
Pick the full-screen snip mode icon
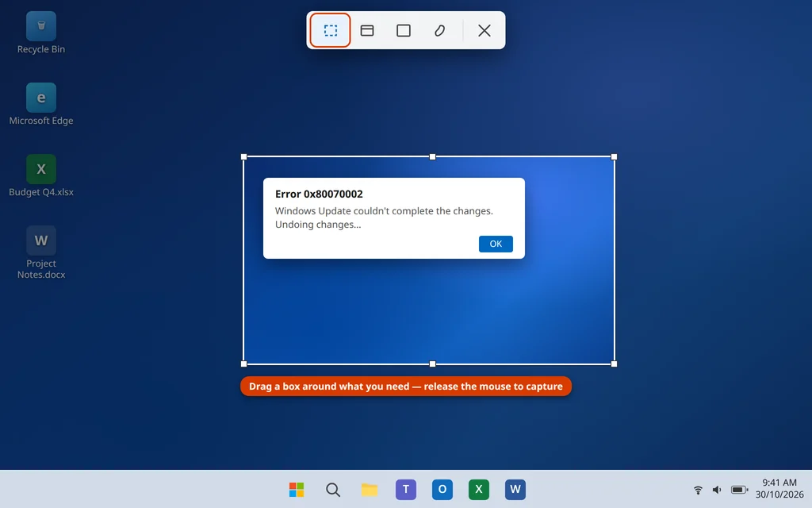click(404, 31)
